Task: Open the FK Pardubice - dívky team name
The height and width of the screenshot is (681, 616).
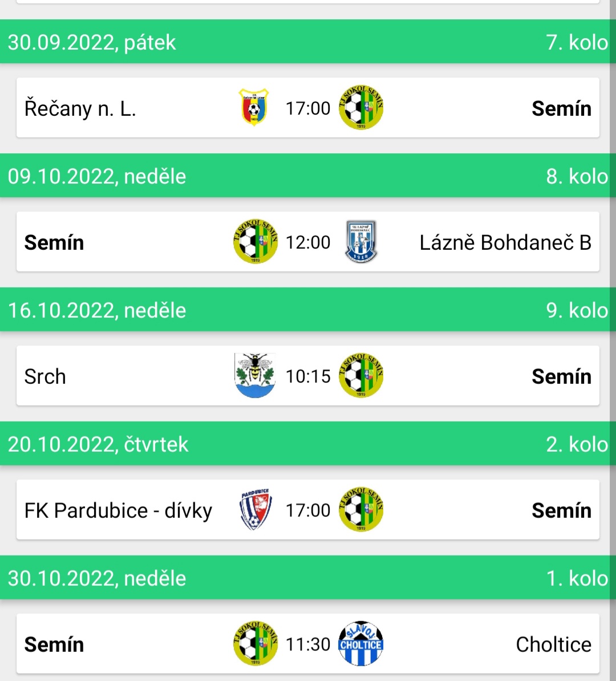Action: (118, 511)
